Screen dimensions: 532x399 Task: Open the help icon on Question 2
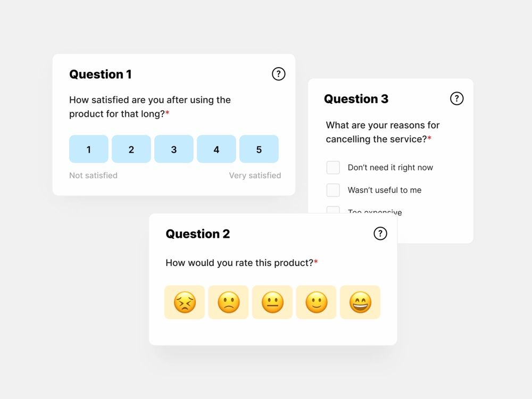(380, 234)
